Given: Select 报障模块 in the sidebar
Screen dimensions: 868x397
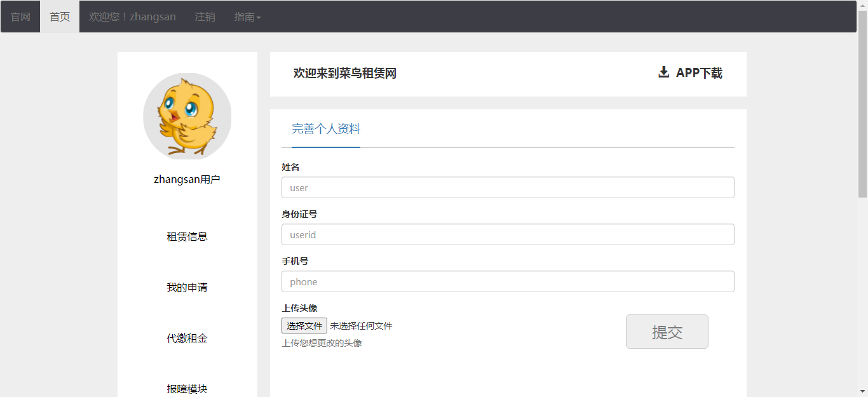Looking at the screenshot, I should [x=187, y=389].
